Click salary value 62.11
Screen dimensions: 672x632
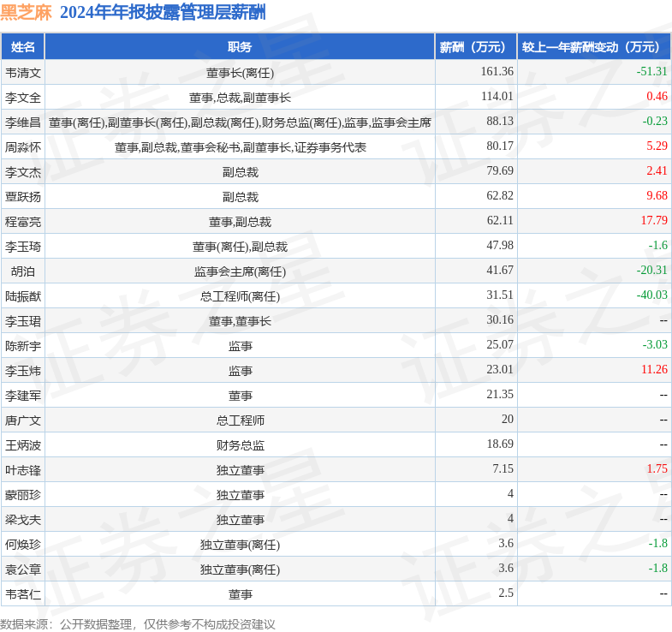(500, 220)
